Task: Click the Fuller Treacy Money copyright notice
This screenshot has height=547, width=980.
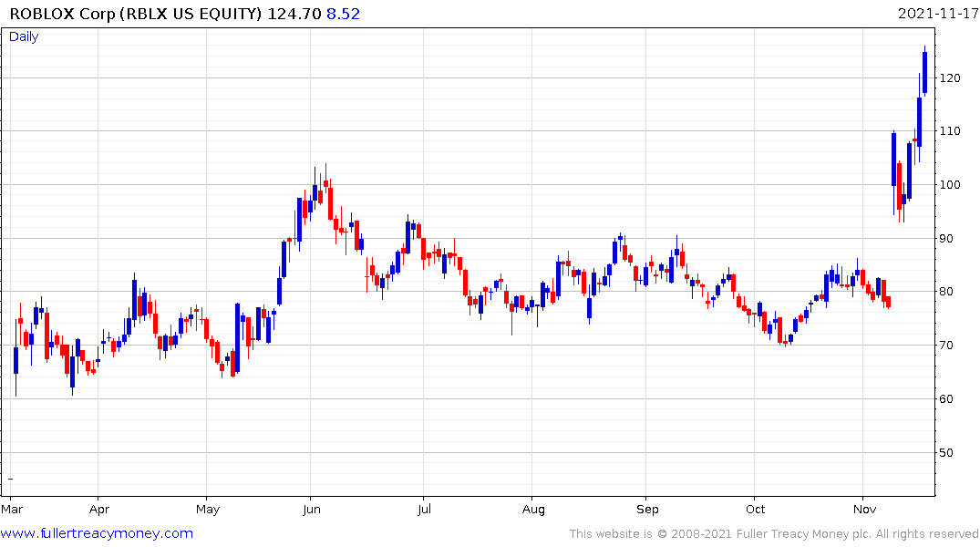Action: coord(774,534)
